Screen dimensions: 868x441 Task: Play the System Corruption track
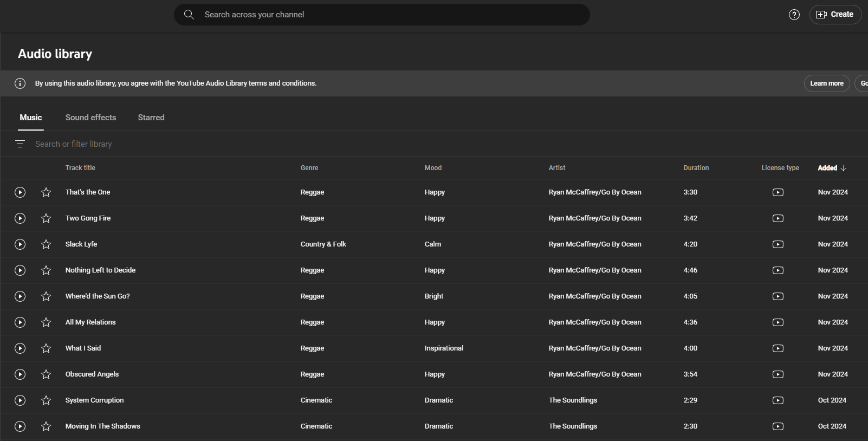[x=20, y=400]
